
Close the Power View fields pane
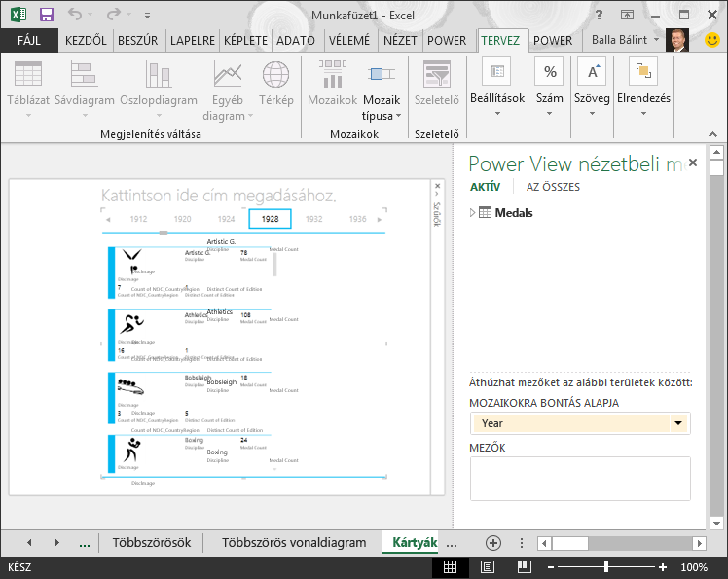click(x=693, y=163)
